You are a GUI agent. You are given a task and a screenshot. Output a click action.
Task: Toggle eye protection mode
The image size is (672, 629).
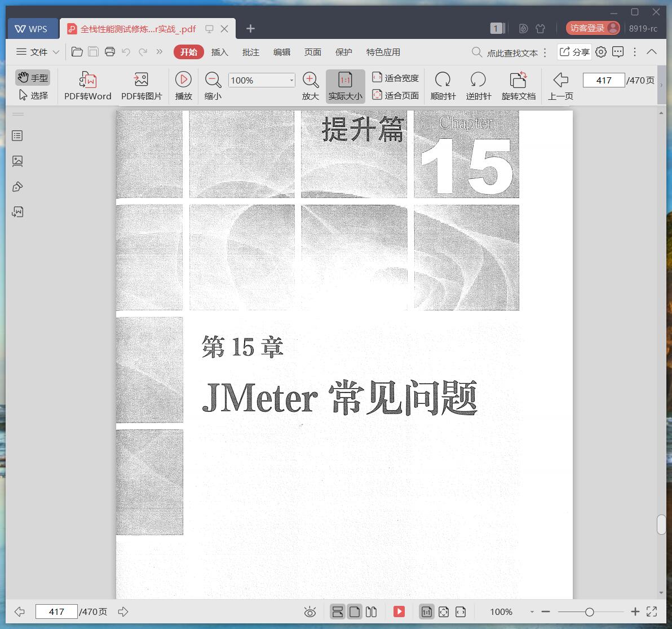click(x=310, y=612)
